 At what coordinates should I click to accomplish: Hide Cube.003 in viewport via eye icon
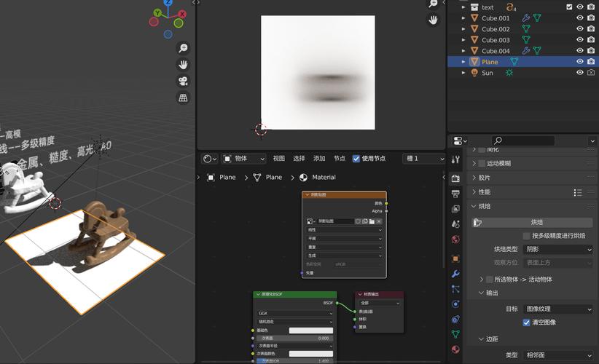[580, 40]
